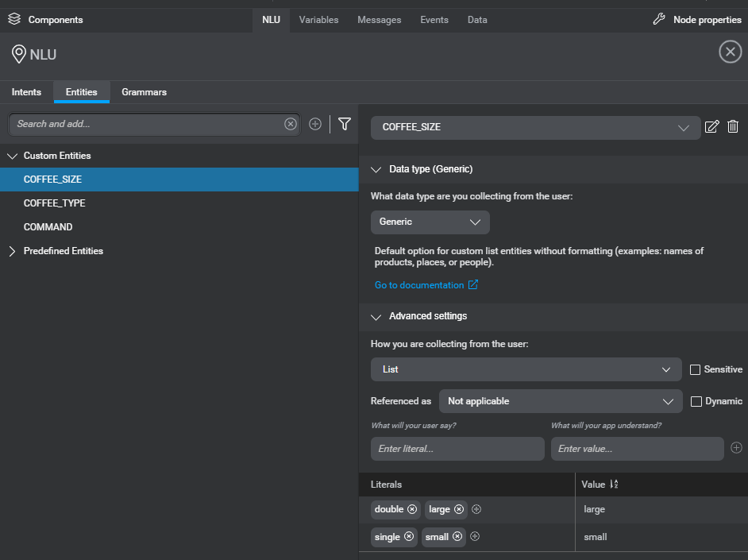This screenshot has width=748, height=560.
Task: Open the Node properties wrench icon
Action: [x=657, y=19]
